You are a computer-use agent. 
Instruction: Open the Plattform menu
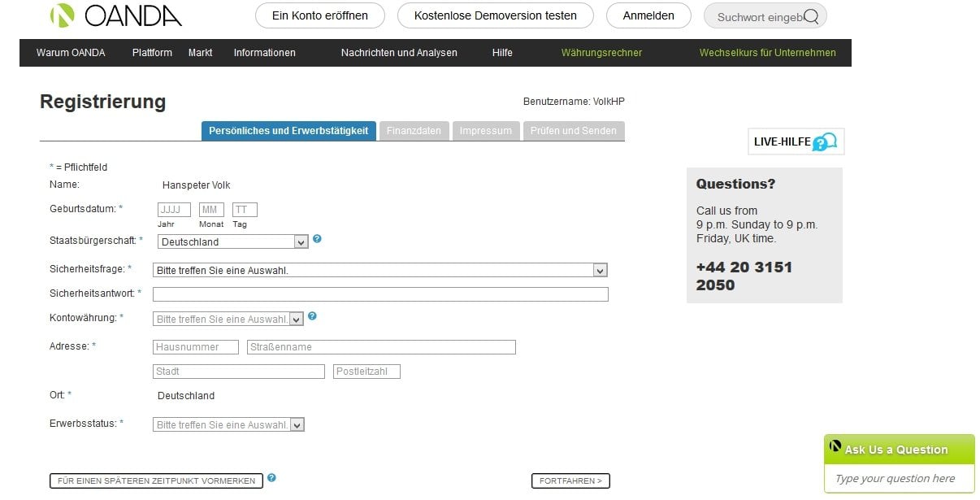152,53
